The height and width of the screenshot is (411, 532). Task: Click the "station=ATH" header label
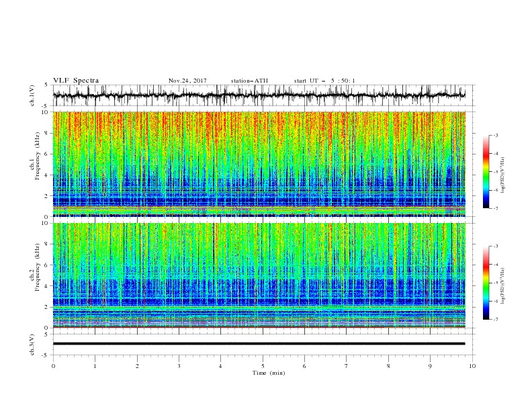(249, 81)
